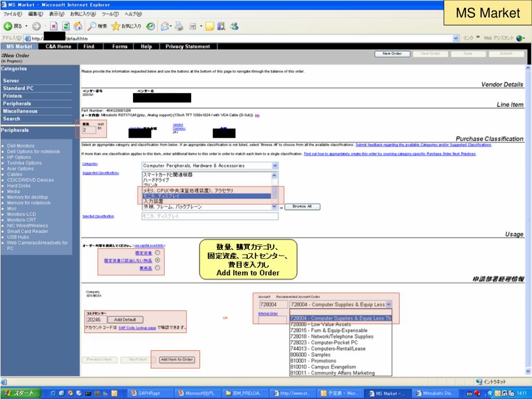532x399 pixels.
Task: Click the Mail envelope icon
Action: pos(165,26)
